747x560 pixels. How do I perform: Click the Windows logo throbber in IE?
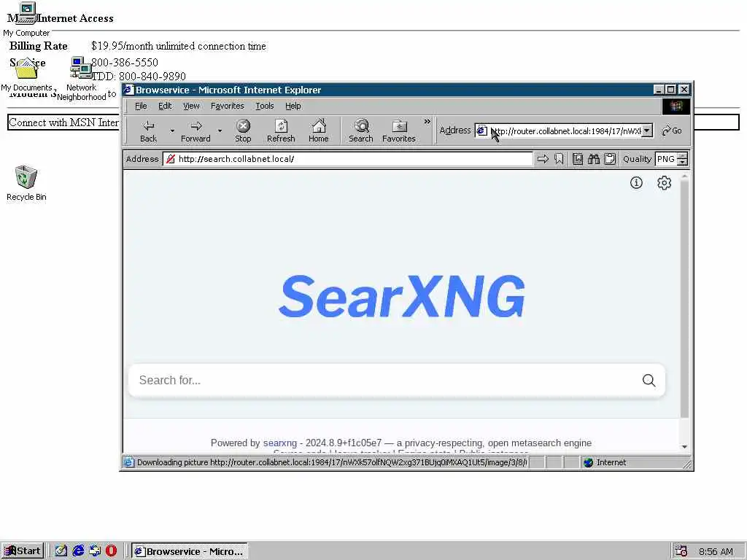point(676,106)
